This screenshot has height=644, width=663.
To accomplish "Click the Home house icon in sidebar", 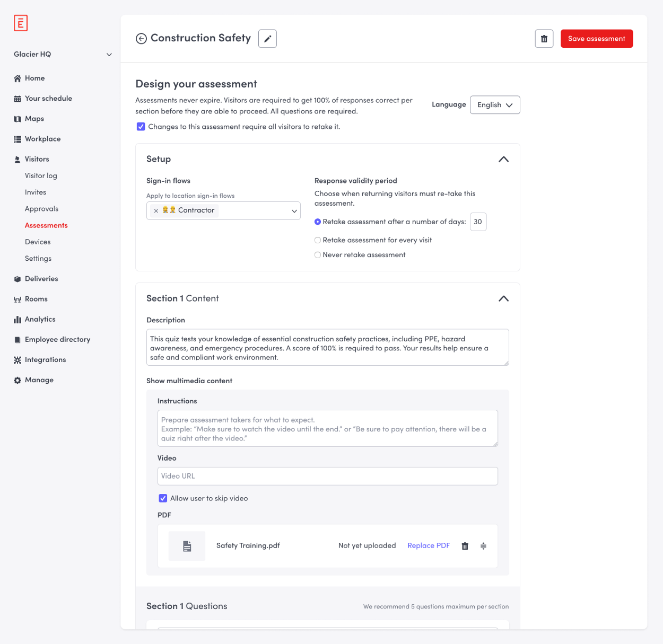I will tap(18, 78).
